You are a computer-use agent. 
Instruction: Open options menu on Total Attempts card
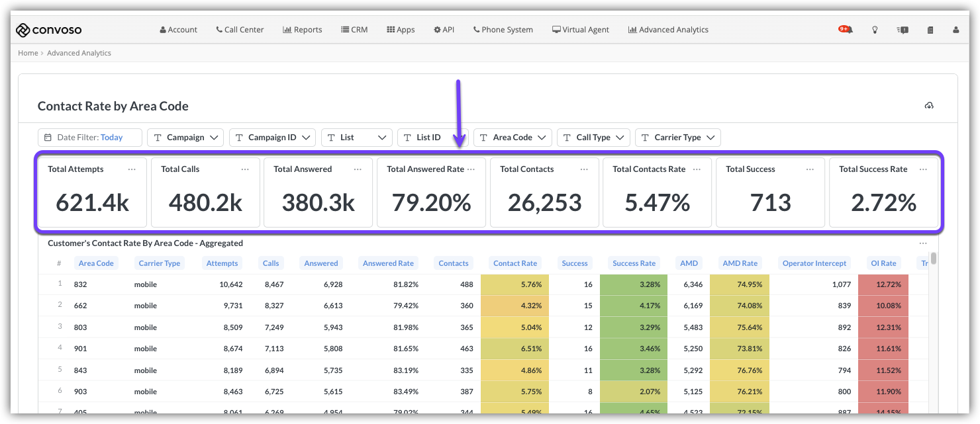132,169
